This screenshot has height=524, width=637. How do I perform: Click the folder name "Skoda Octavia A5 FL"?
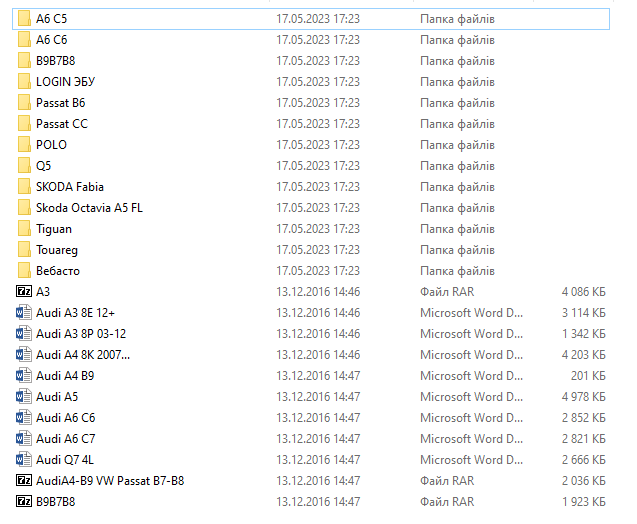click(89, 208)
